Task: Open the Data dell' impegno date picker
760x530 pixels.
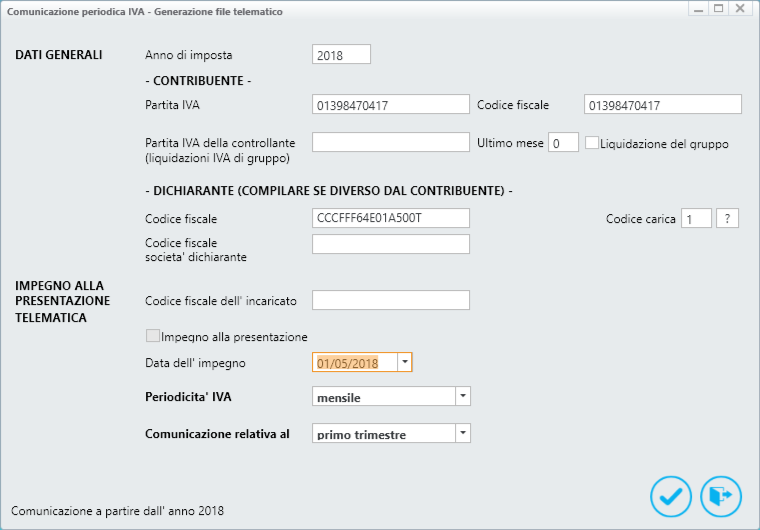Action: (x=405, y=362)
